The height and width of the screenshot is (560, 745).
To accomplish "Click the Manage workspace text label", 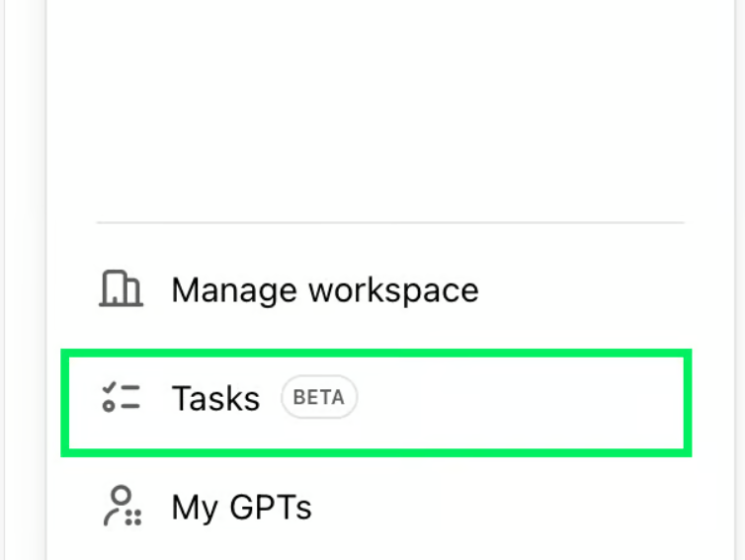I will pos(325,290).
